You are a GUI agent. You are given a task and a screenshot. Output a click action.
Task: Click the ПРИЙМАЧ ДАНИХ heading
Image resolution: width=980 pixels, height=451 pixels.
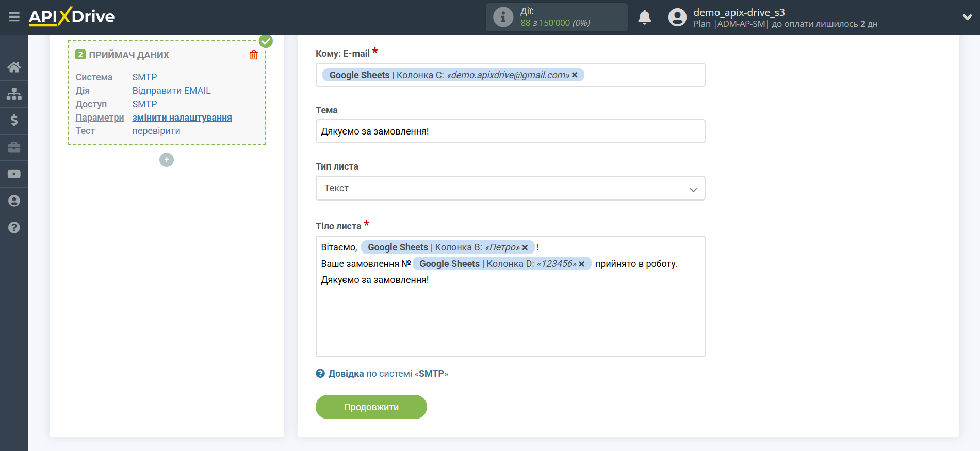pos(129,55)
